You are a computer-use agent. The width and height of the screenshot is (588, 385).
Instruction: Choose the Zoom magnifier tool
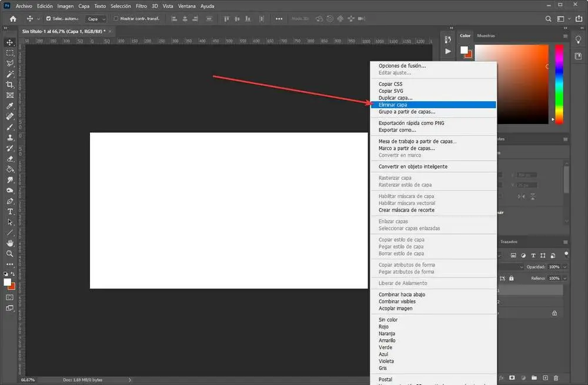10,254
